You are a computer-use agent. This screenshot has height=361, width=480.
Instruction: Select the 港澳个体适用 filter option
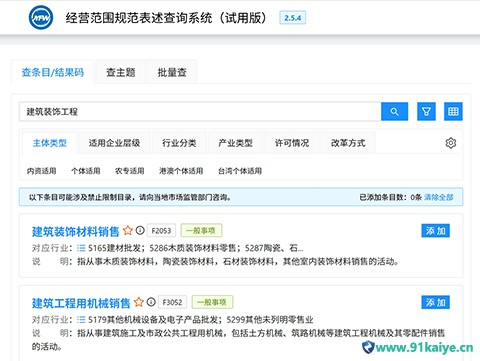[x=181, y=171]
